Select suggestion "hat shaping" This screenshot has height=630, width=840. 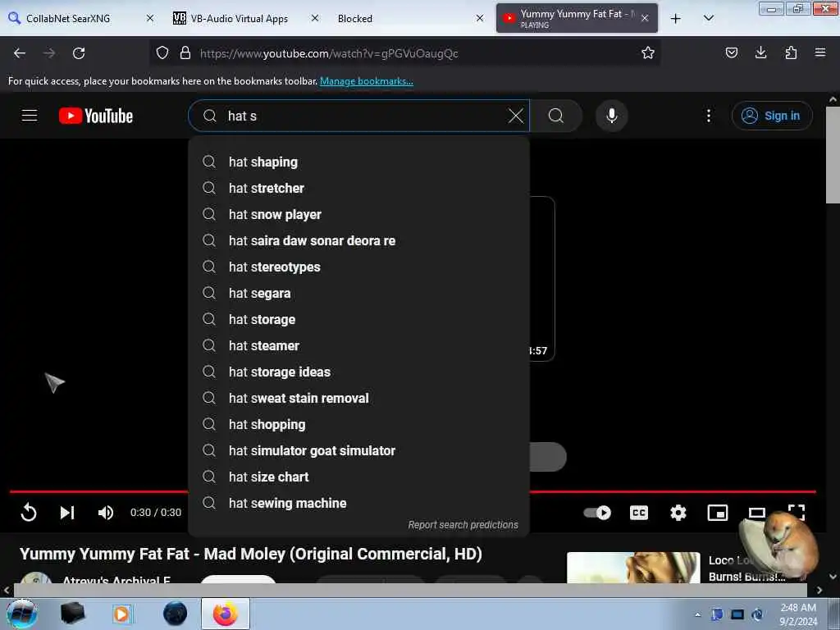tap(359, 162)
